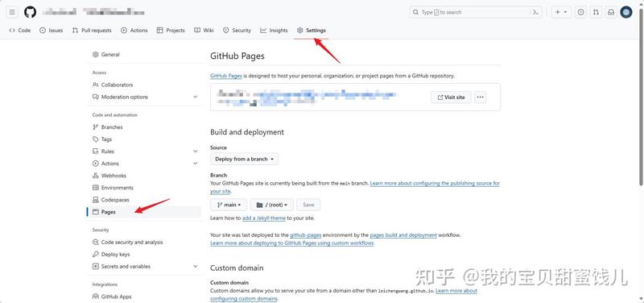Open Codespaces settings
The image size is (644, 303).
pyautogui.click(x=111, y=200)
